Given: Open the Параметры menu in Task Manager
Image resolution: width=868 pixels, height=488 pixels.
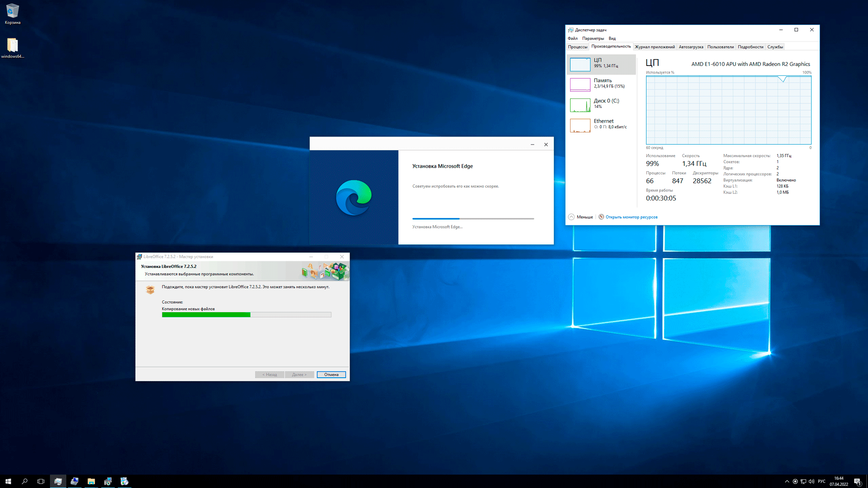Looking at the screenshot, I should (593, 38).
